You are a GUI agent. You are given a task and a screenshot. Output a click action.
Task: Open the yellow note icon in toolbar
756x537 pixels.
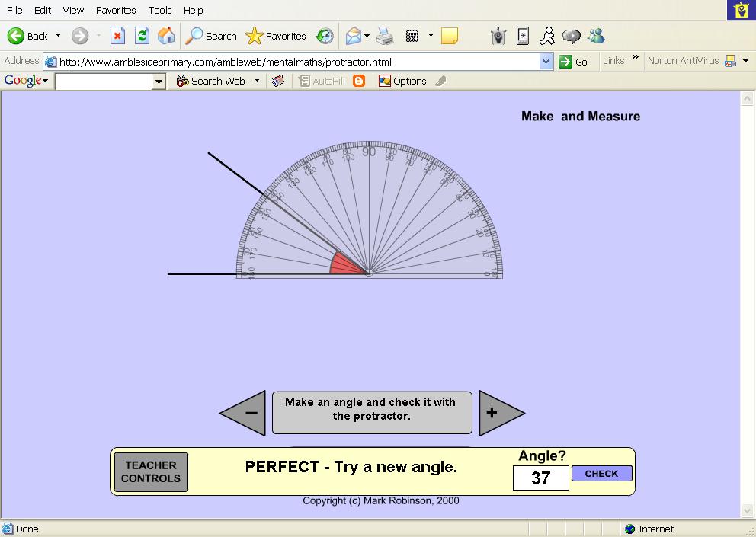tap(450, 36)
